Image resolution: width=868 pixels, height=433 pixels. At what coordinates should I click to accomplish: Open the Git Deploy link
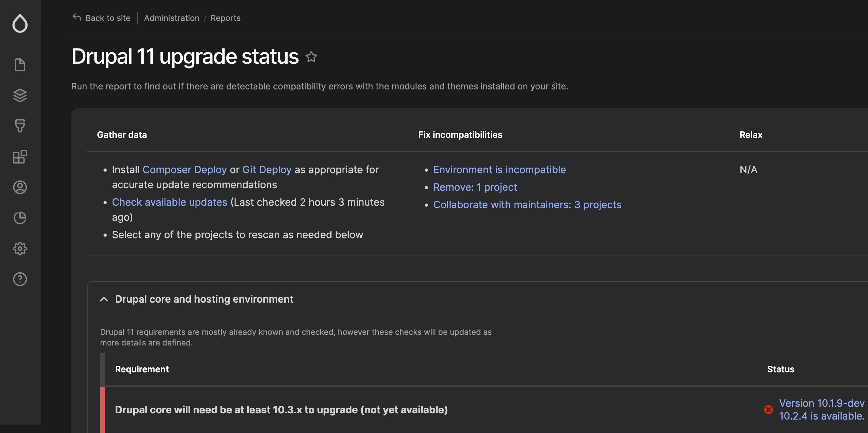click(267, 169)
